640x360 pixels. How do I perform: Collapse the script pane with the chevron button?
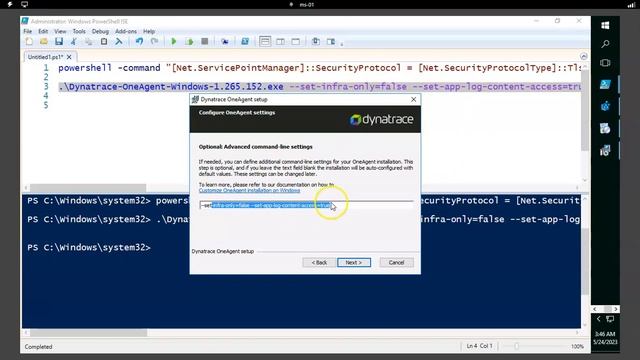[x=584, y=56]
